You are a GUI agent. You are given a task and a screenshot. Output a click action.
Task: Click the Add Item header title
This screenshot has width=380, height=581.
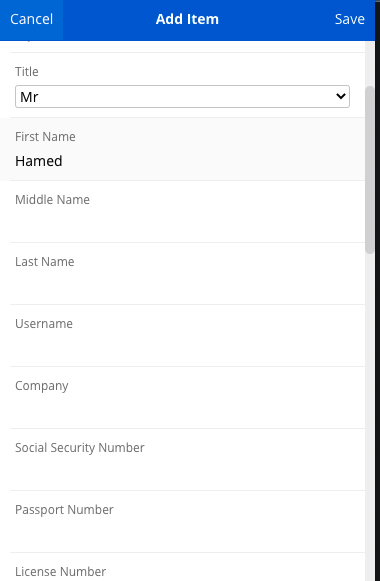[187, 19]
